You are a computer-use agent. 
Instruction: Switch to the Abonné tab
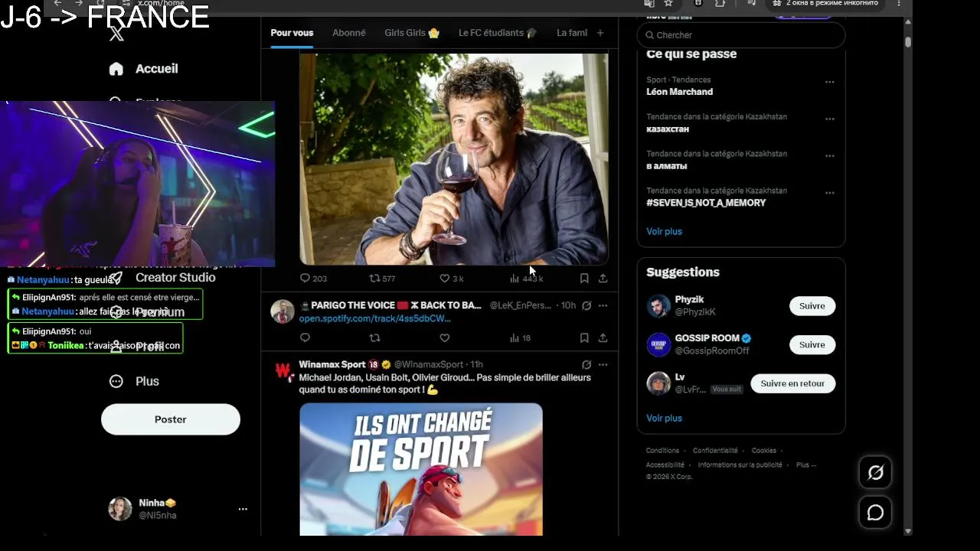pyautogui.click(x=349, y=33)
